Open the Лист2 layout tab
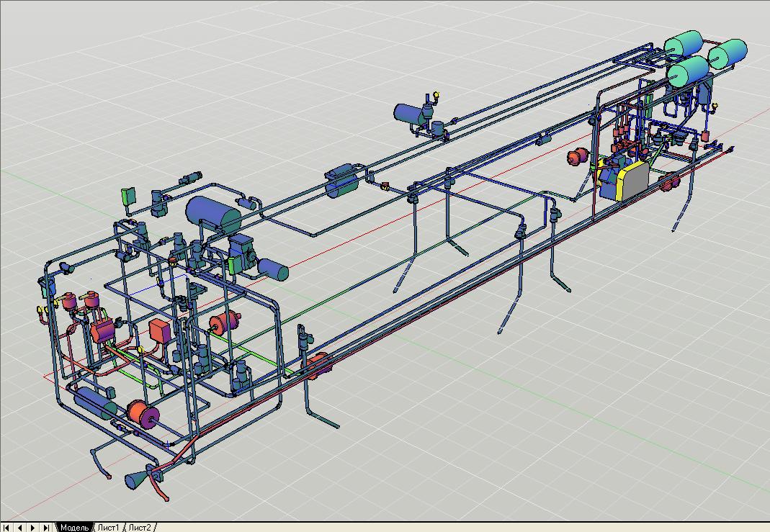Viewport: 770px width, 532px height. [x=140, y=528]
